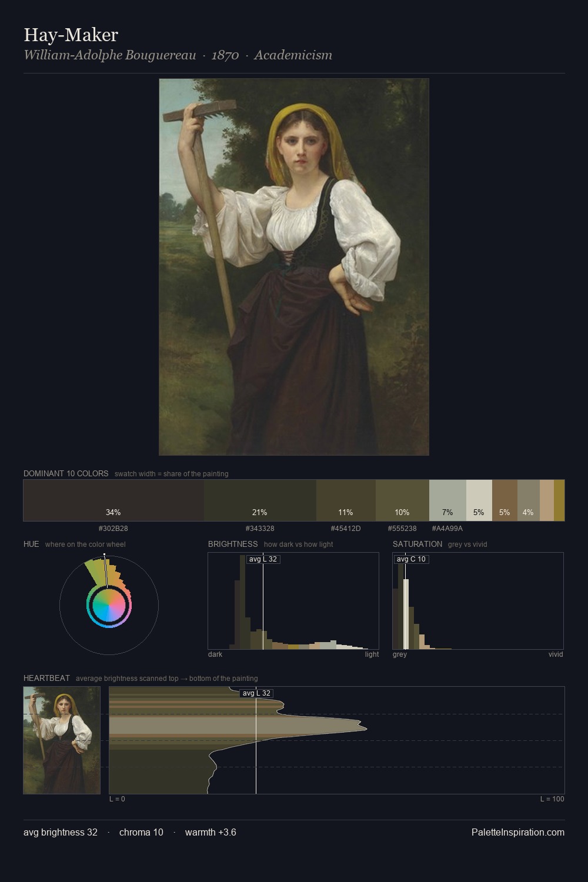Click the small painting thumbnail beside Heartbeat
The height and width of the screenshot is (882, 588).
point(62,740)
